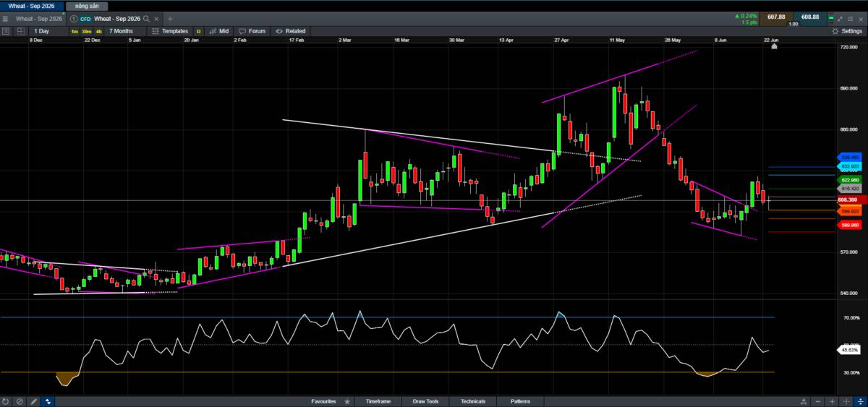Click the 0.24% change text
This screenshot has height=407, width=868.
[749, 16]
